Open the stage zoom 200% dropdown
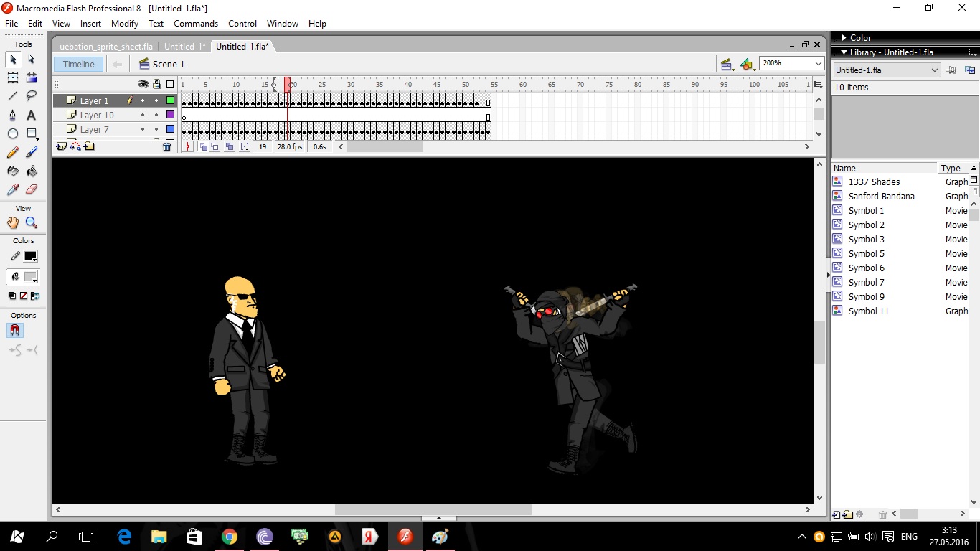 tap(819, 63)
